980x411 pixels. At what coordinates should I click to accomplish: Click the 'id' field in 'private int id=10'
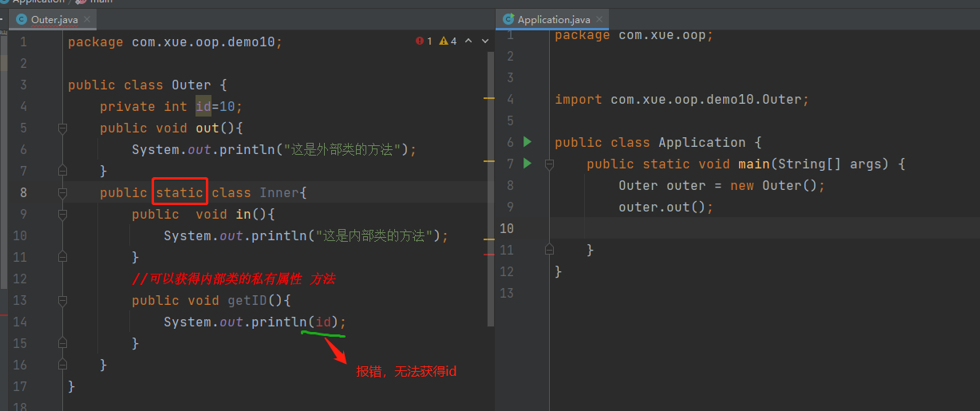[204, 106]
